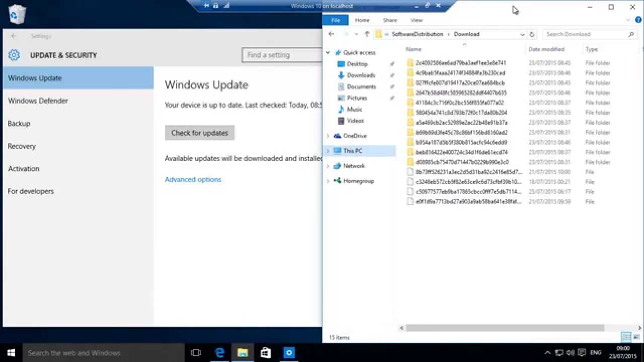
Task: Open recent locations dropdown arrow
Action: click(356, 35)
